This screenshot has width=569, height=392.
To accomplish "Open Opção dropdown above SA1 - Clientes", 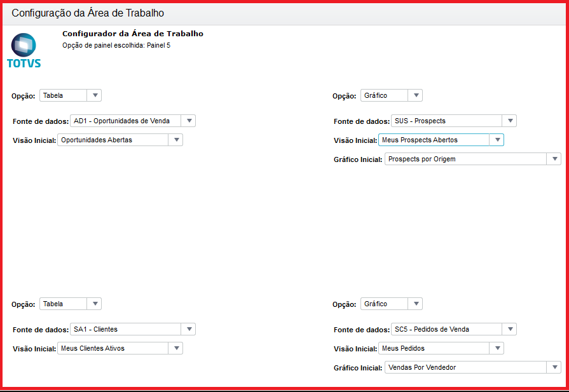I will (71, 304).
